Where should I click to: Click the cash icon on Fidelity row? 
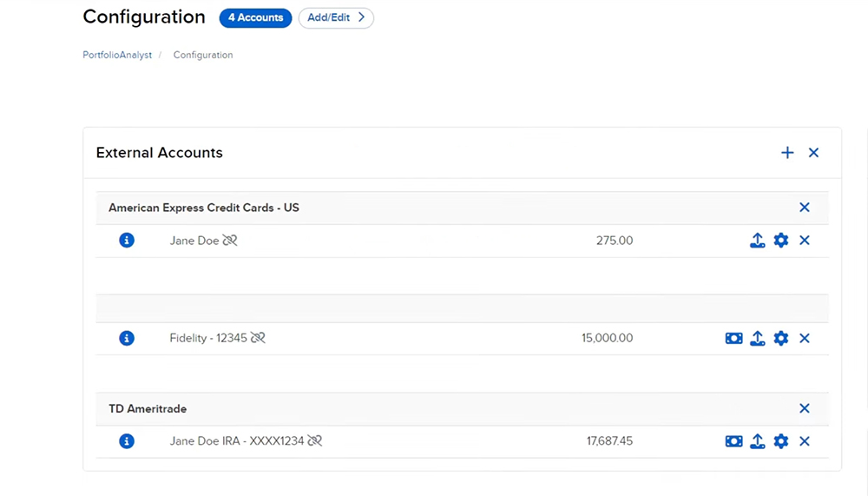pos(734,338)
